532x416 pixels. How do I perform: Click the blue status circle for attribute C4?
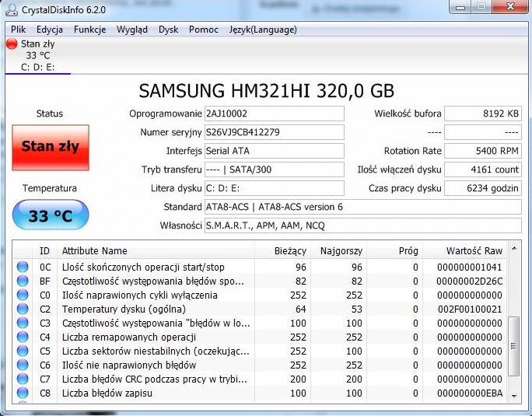coord(23,337)
